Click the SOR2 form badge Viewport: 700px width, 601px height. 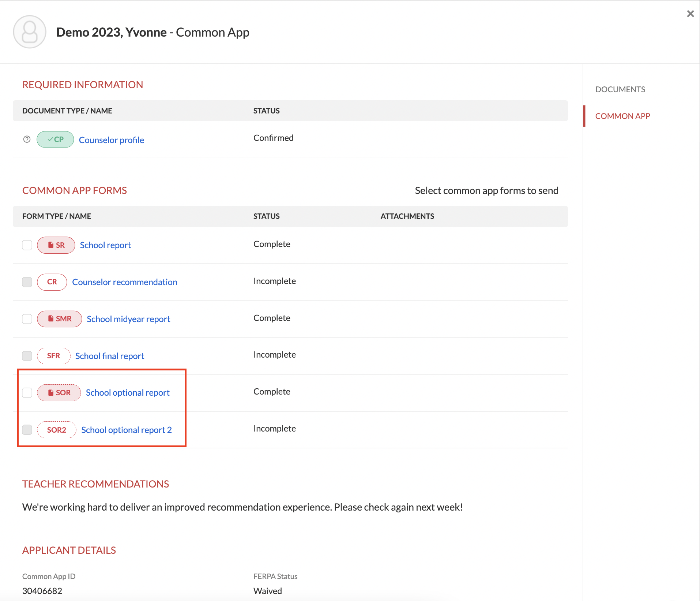tap(56, 430)
